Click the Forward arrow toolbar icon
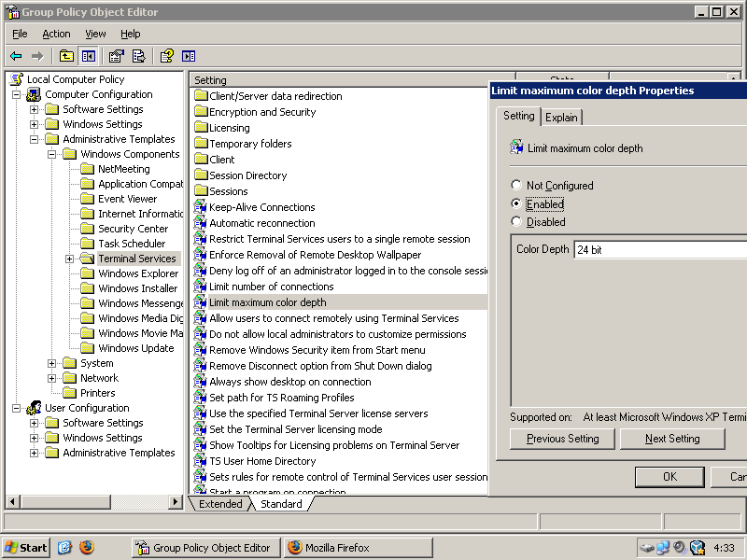The image size is (747, 560). pyautogui.click(x=37, y=56)
